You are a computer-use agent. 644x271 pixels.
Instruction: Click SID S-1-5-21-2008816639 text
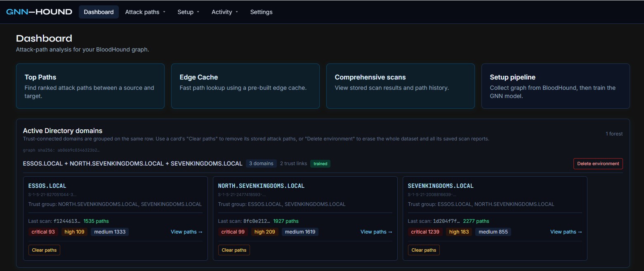click(432, 194)
